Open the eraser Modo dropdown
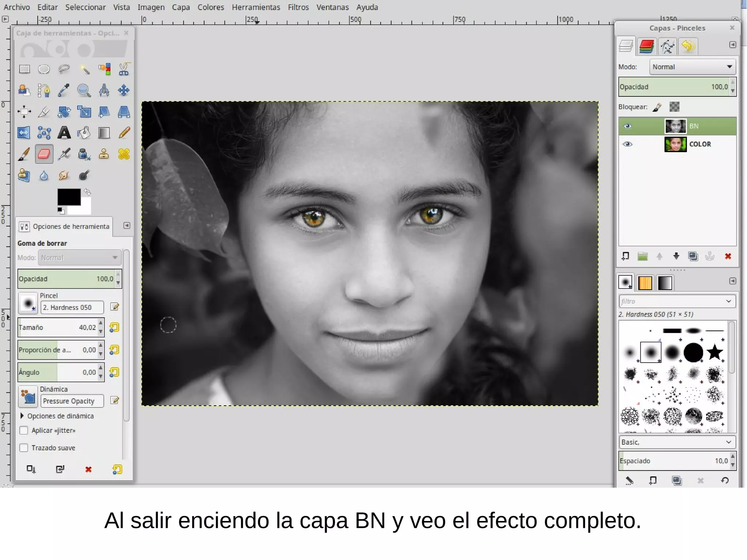 (x=79, y=258)
